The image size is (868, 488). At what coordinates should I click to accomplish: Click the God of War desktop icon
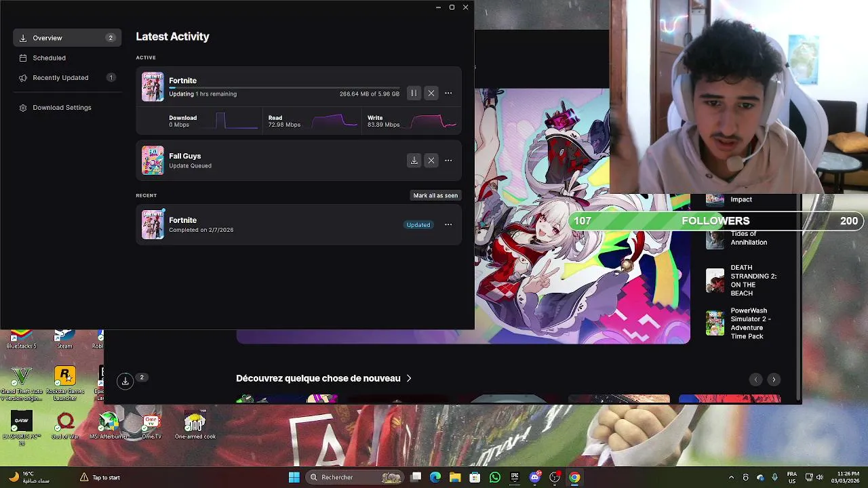[65, 426]
